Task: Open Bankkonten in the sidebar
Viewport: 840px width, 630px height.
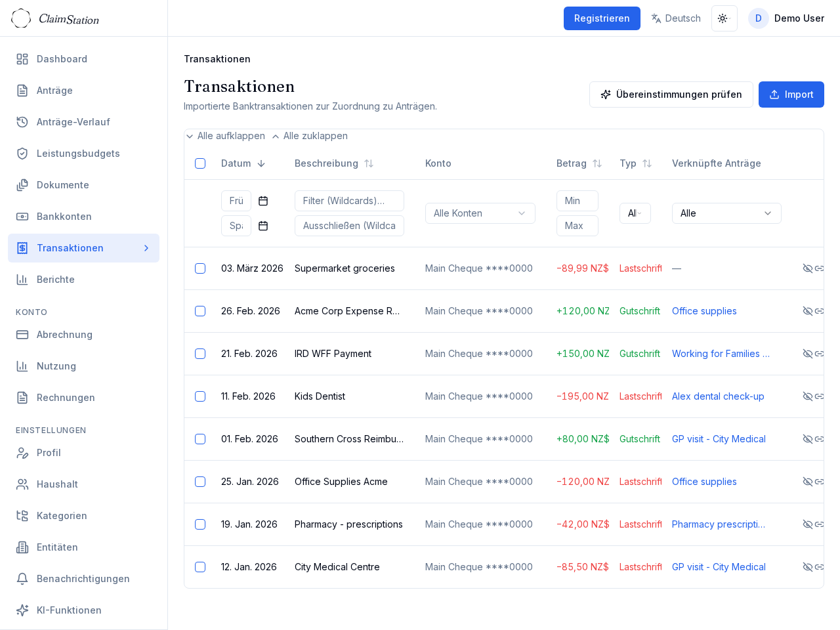Action: [x=64, y=217]
